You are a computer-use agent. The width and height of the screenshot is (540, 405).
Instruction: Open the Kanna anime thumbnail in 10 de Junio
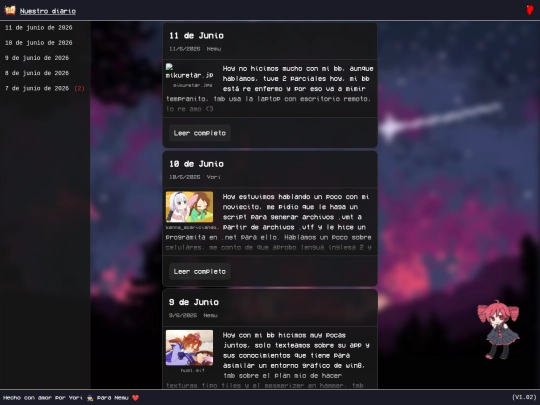click(x=189, y=207)
